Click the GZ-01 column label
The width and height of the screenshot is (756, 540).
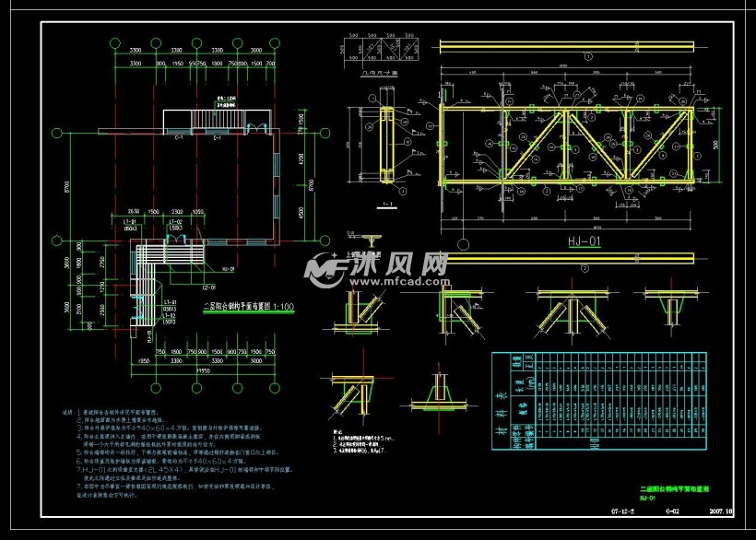pos(208,288)
